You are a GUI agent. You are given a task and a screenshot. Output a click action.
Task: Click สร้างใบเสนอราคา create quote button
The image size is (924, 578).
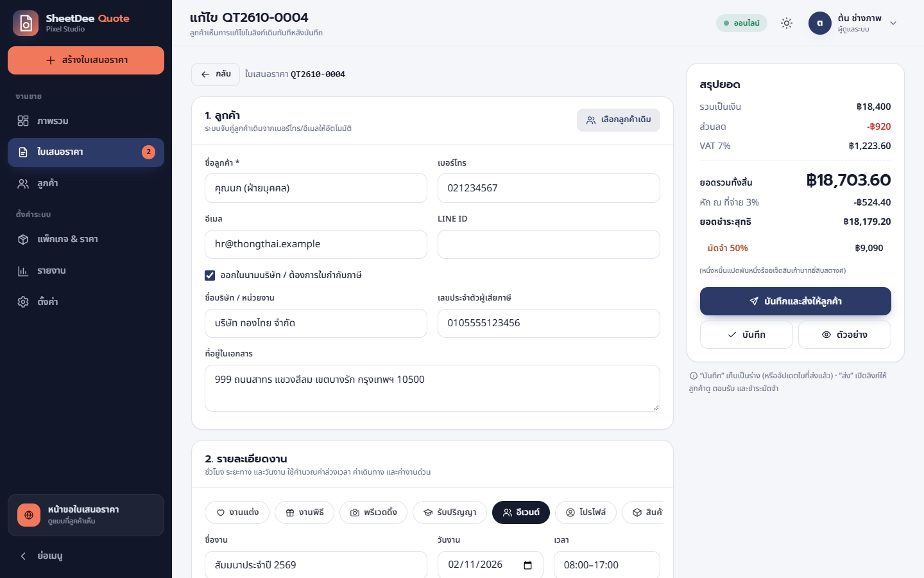click(x=86, y=60)
